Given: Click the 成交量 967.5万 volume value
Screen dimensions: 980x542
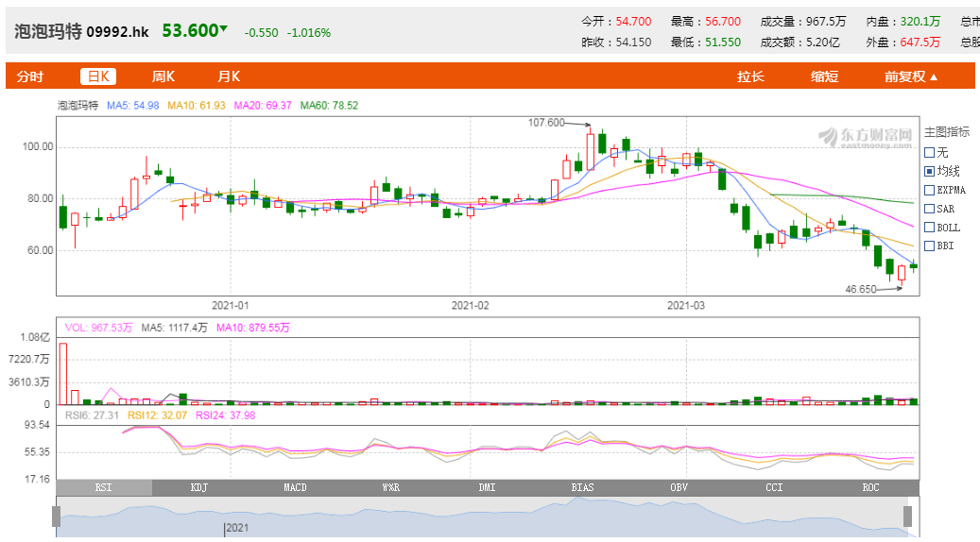Looking at the screenshot, I should pos(826,21).
